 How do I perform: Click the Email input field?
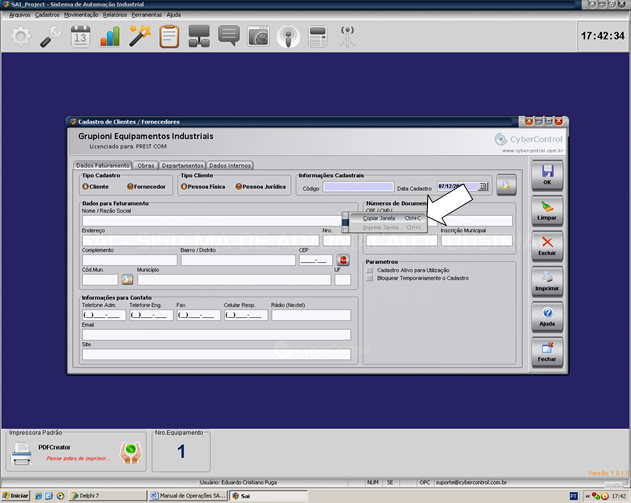pyautogui.click(x=216, y=335)
